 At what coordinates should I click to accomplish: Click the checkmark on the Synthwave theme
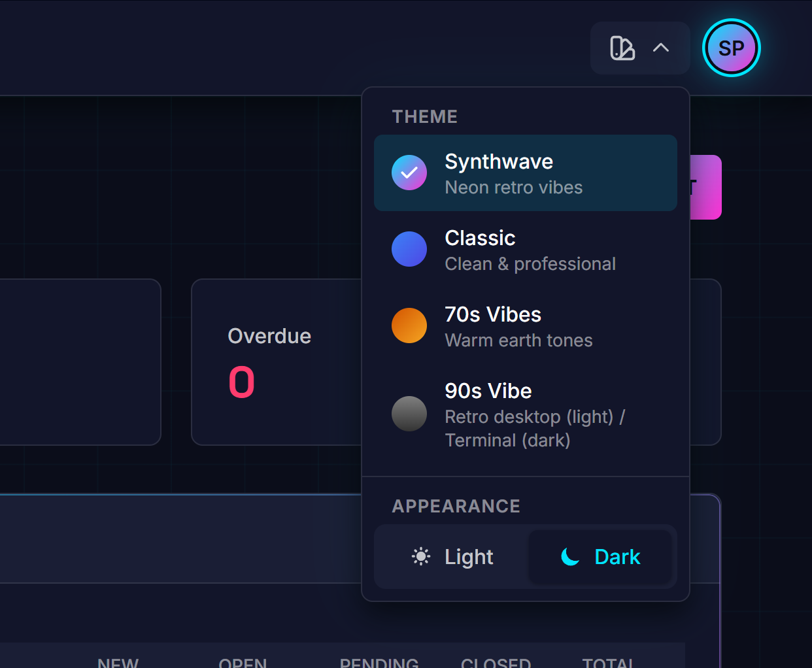[x=409, y=173]
